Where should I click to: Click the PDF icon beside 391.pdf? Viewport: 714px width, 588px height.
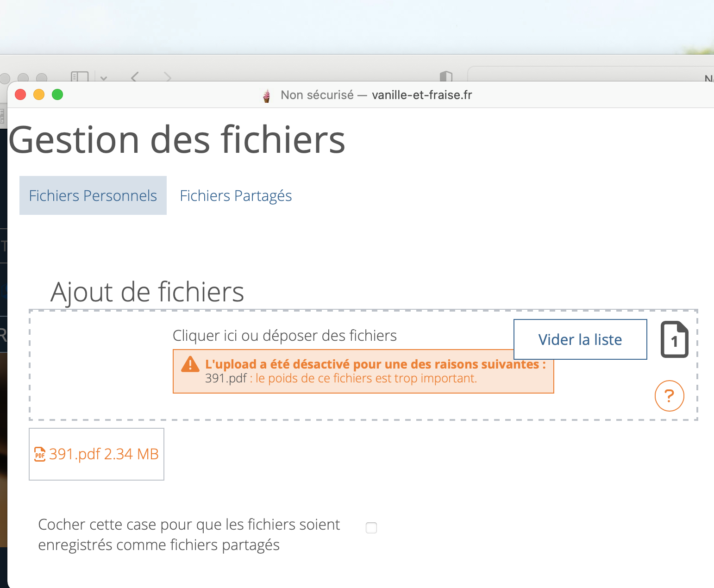40,454
